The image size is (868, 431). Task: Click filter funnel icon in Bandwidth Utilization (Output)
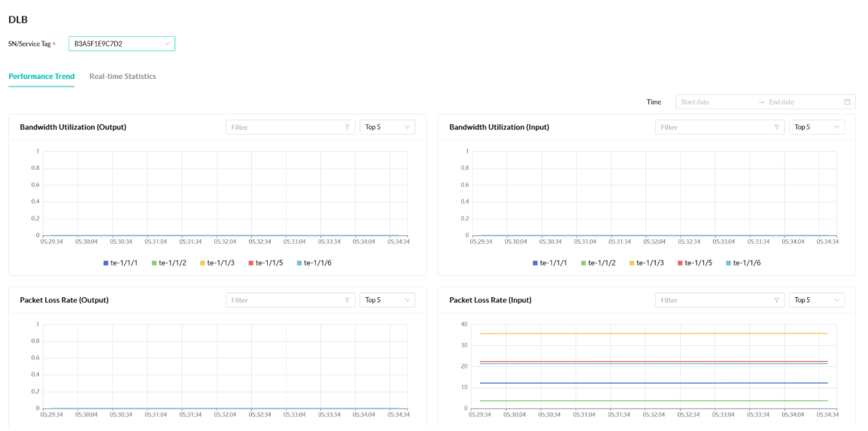click(x=347, y=127)
